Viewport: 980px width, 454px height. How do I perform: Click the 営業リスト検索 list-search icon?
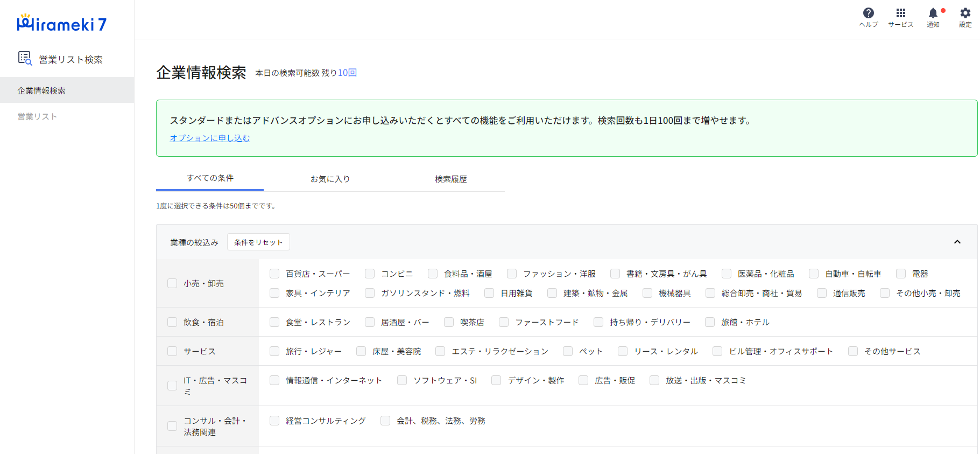pyautogui.click(x=25, y=58)
